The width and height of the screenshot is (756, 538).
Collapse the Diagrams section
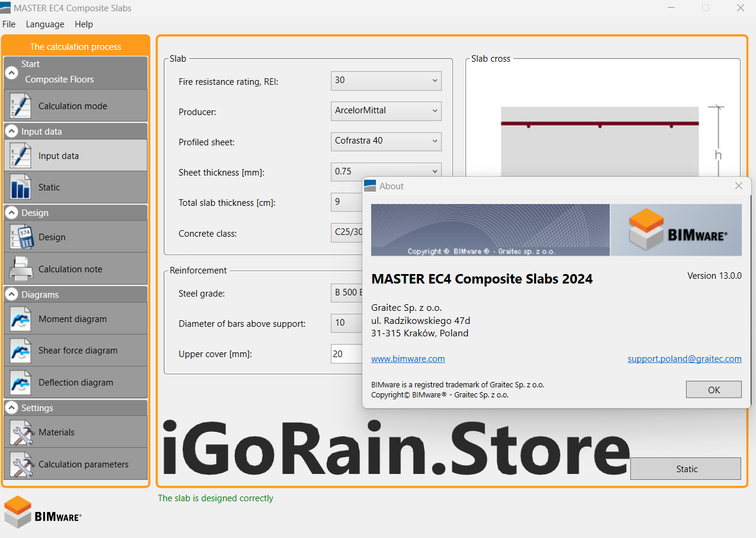click(x=11, y=295)
